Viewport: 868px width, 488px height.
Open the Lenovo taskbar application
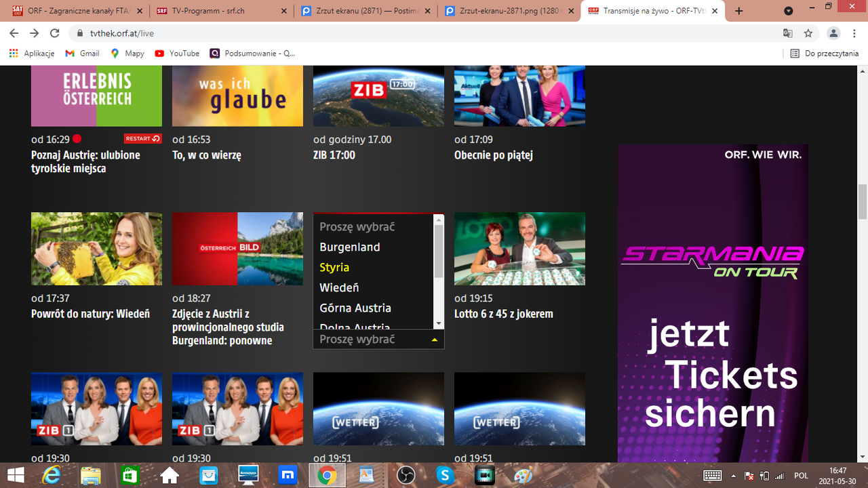pyautogui.click(x=248, y=475)
